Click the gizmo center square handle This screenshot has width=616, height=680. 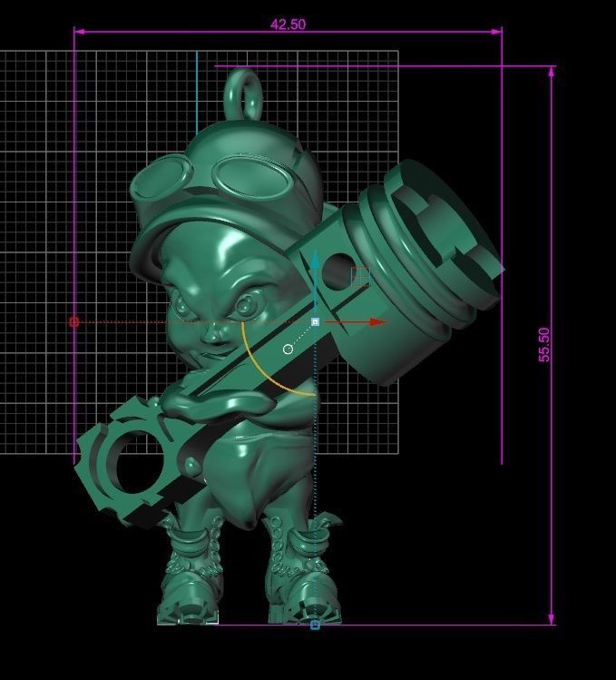(315, 321)
